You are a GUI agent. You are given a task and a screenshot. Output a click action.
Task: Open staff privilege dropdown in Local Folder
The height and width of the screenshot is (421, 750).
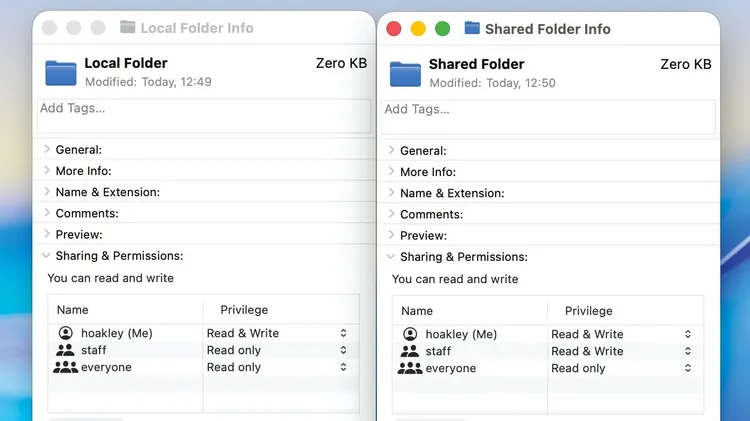(x=343, y=350)
